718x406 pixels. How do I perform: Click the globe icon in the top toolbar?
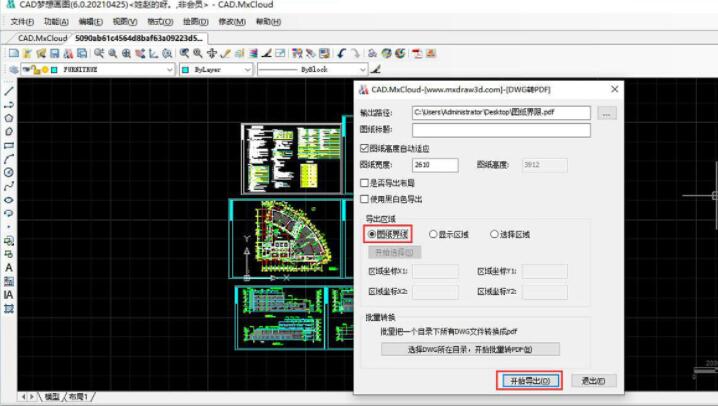[387, 54]
